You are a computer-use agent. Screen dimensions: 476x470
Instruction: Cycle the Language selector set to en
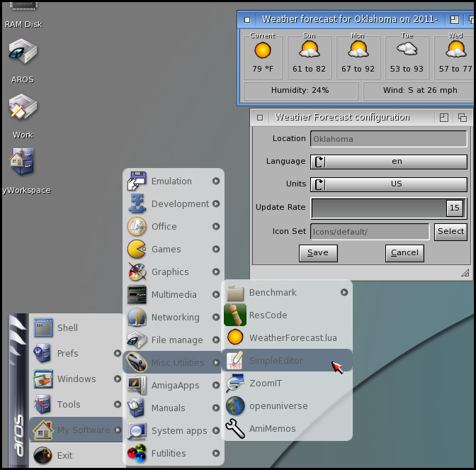[389, 162]
